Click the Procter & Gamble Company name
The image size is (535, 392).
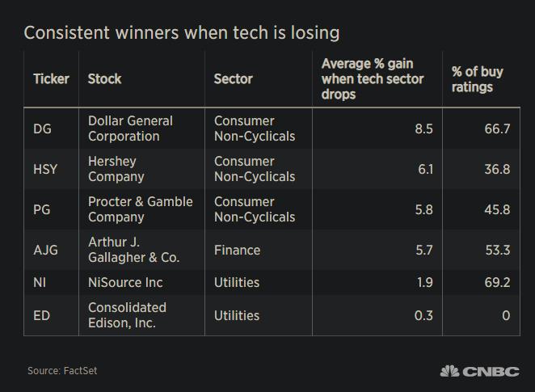[x=141, y=209]
